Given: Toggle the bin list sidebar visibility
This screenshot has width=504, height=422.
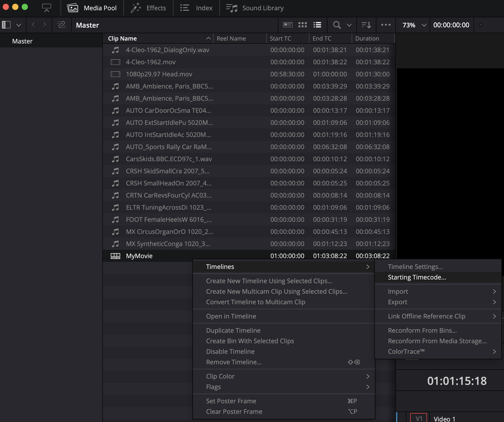Looking at the screenshot, I should pyautogui.click(x=6, y=25).
